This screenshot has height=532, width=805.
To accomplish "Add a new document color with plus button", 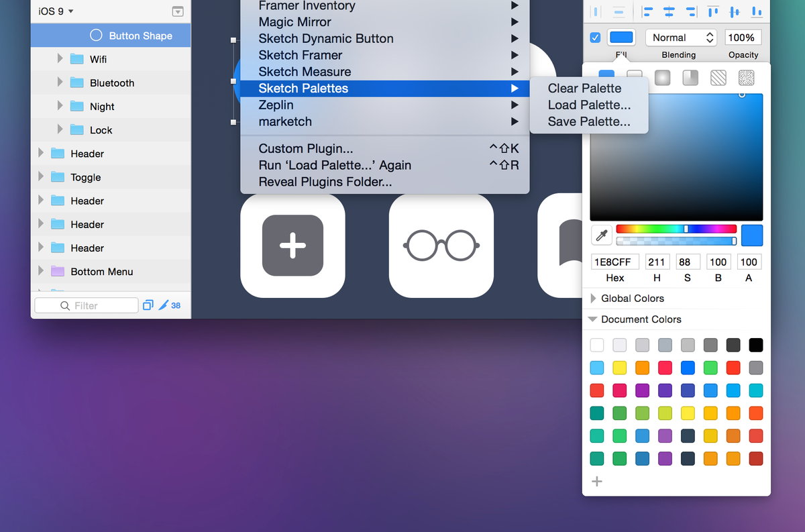I will tap(596, 481).
